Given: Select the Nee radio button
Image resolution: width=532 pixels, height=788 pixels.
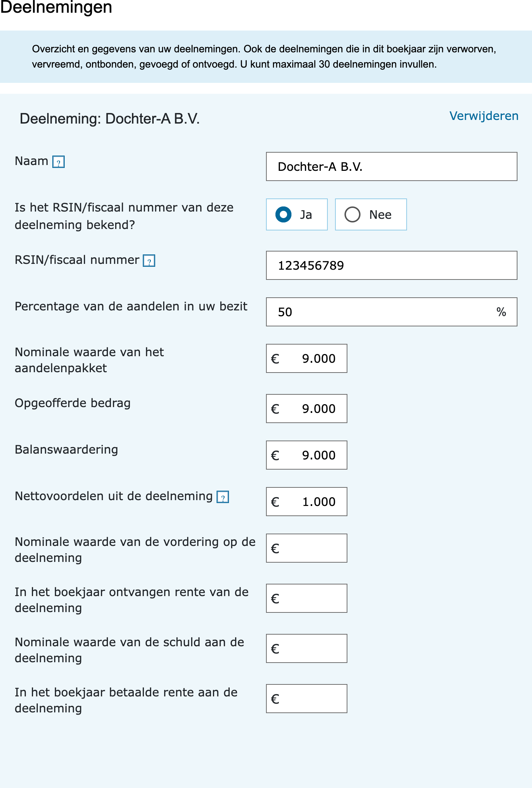Looking at the screenshot, I should (x=371, y=214).
